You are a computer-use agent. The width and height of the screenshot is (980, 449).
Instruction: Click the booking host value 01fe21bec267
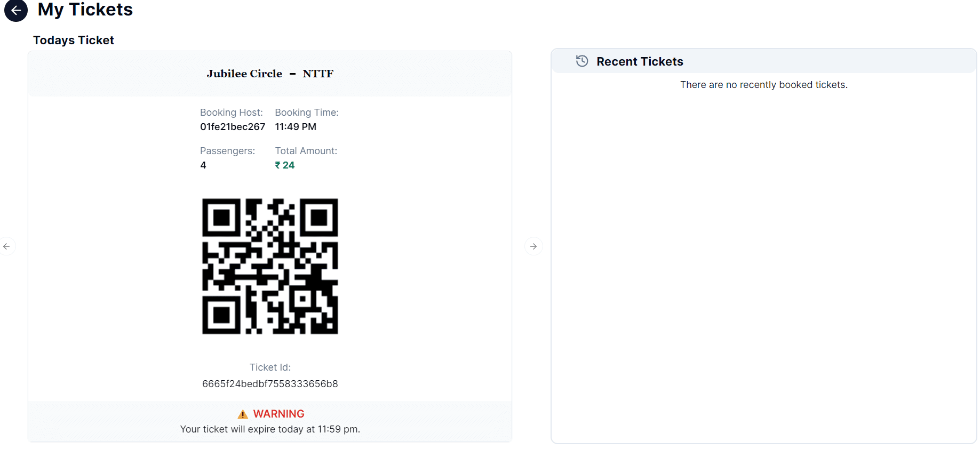(233, 127)
